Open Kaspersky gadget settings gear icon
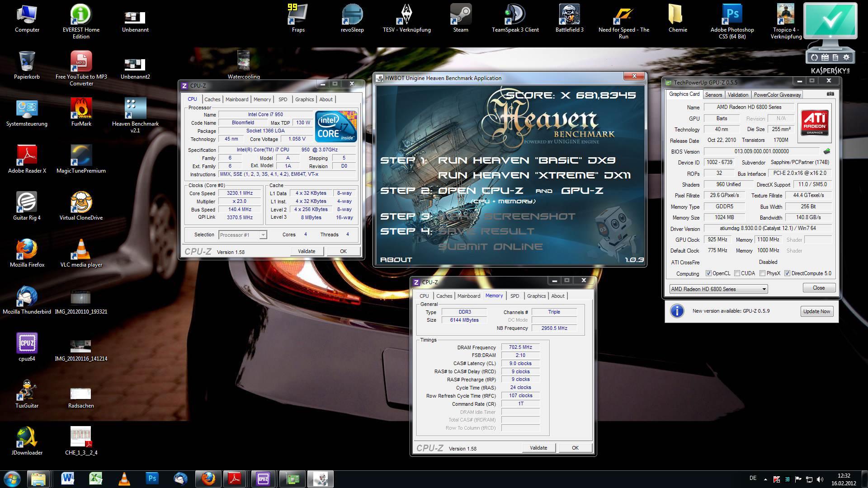Screen dimensions: 868x488 846,57
